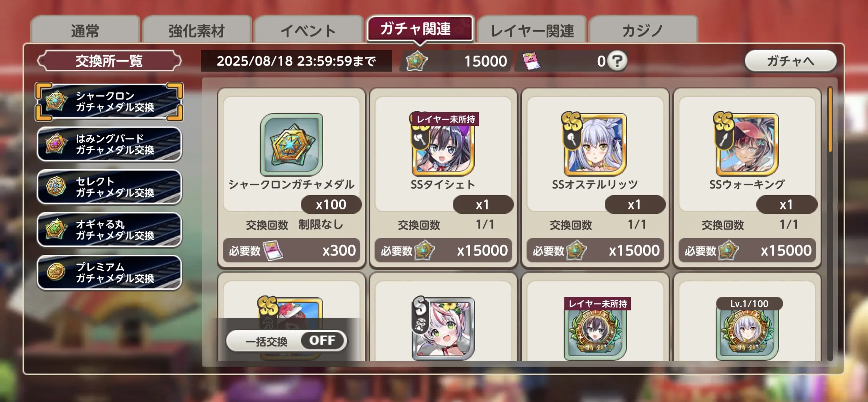Tap the gacha medal currency icon showing 15000
This screenshot has width=868, height=402.
[x=417, y=61]
